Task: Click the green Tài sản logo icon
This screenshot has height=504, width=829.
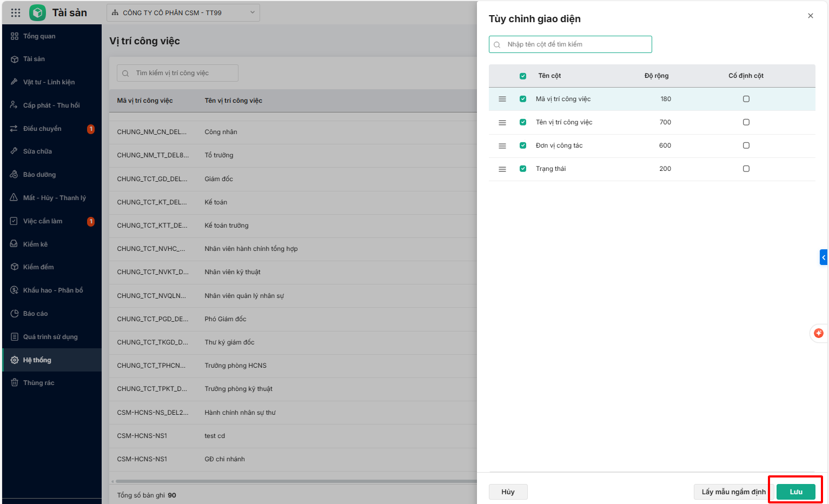Action: 37,12
